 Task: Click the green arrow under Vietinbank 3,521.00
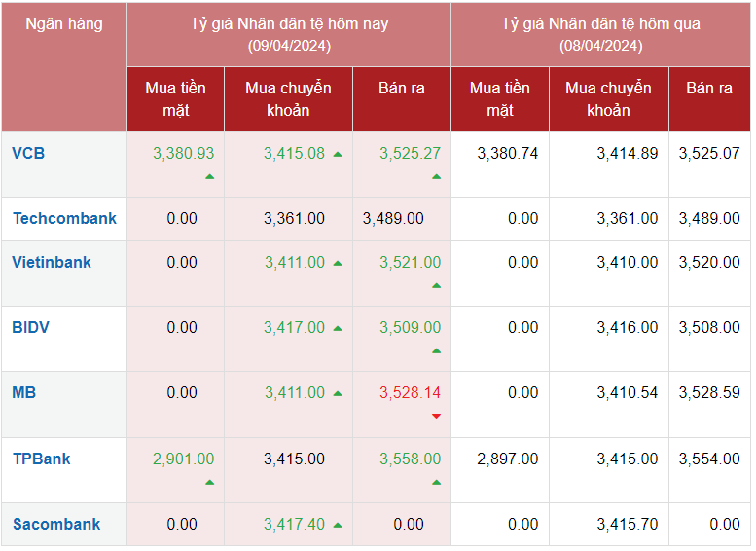(436, 286)
